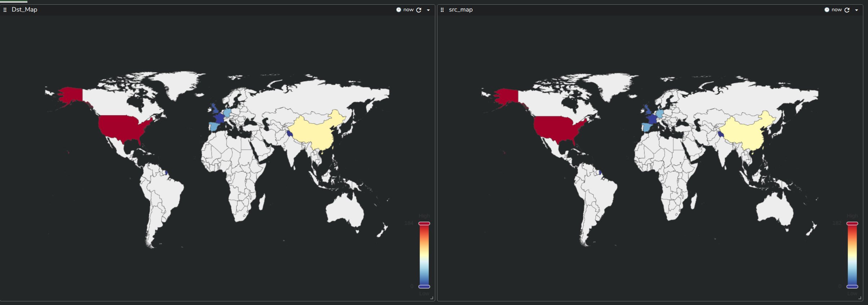The width and height of the screenshot is (868, 305).
Task: Click the clock icon in the src_map header
Action: click(827, 10)
